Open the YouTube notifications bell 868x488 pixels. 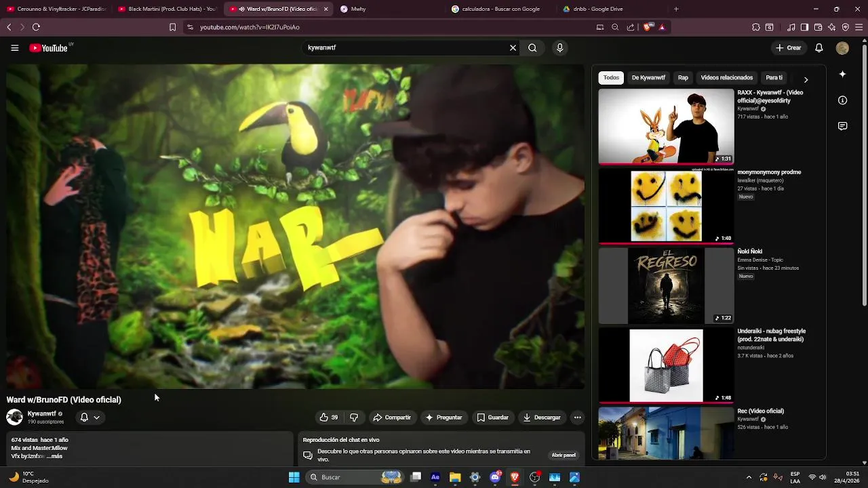click(x=819, y=48)
